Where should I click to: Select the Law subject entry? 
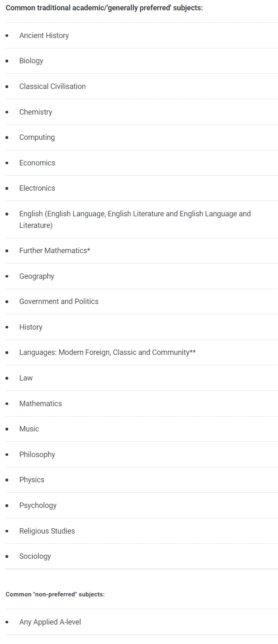(26, 378)
